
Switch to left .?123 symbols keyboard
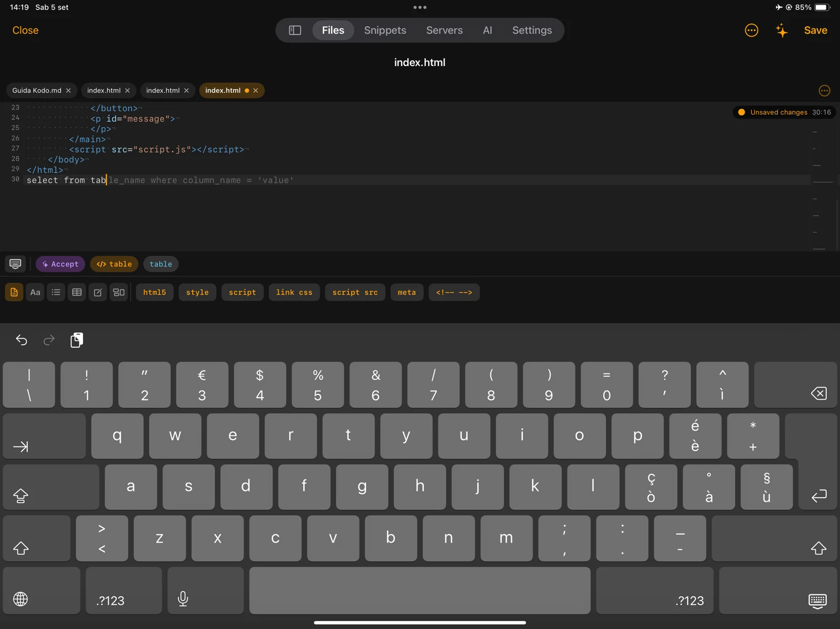pos(124,590)
